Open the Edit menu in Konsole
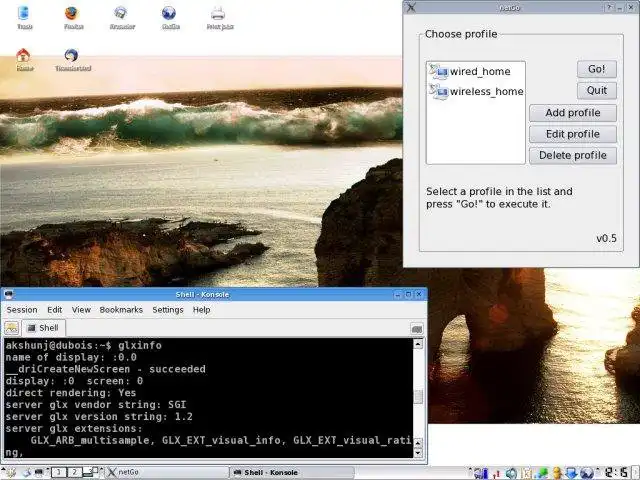 [x=55, y=310]
